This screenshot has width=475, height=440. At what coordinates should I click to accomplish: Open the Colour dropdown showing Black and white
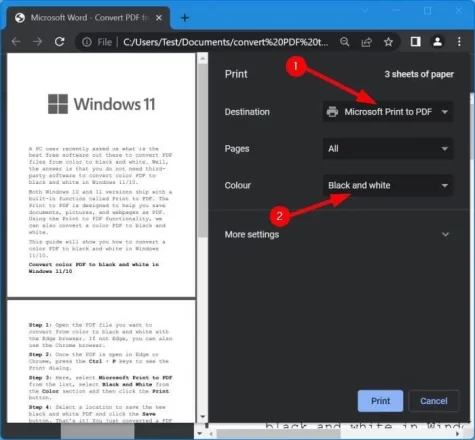click(x=388, y=185)
